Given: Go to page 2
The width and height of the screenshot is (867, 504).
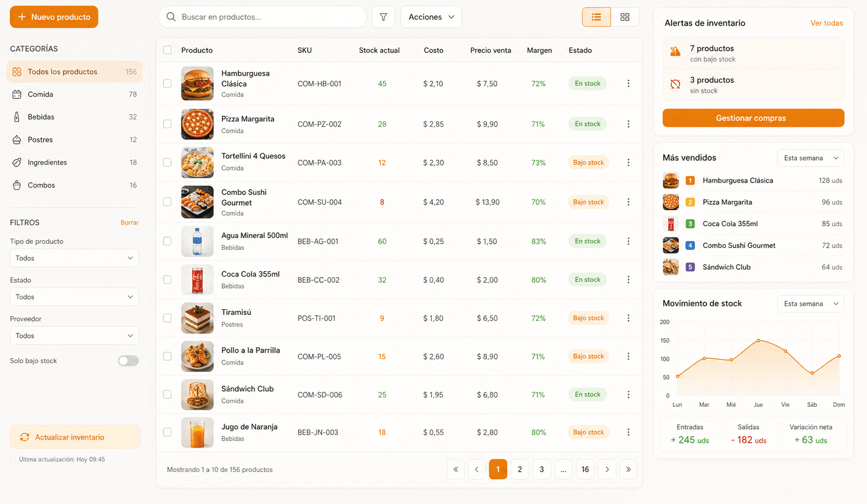Looking at the screenshot, I should [x=520, y=469].
